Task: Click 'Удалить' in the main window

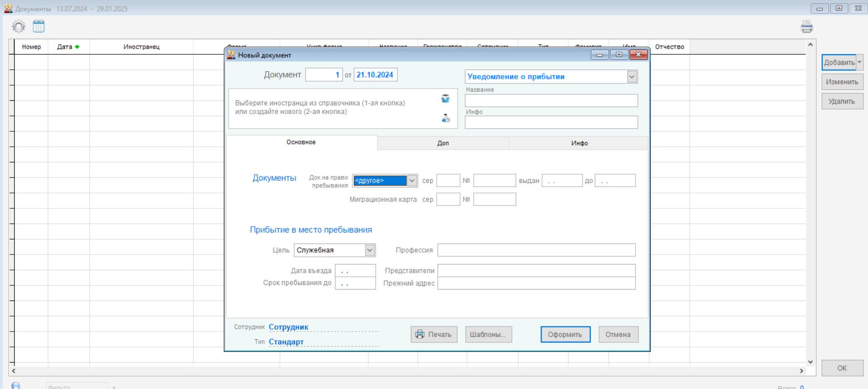Action: pyautogui.click(x=842, y=101)
